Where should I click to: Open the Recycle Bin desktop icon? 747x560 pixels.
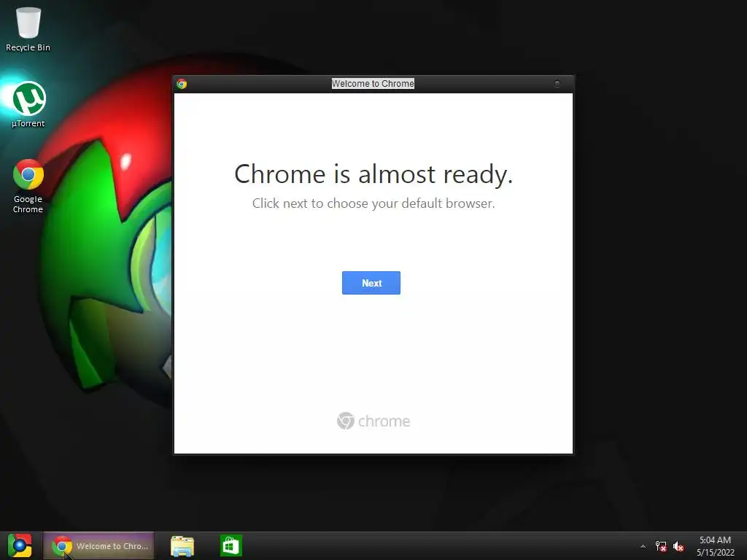(28, 28)
